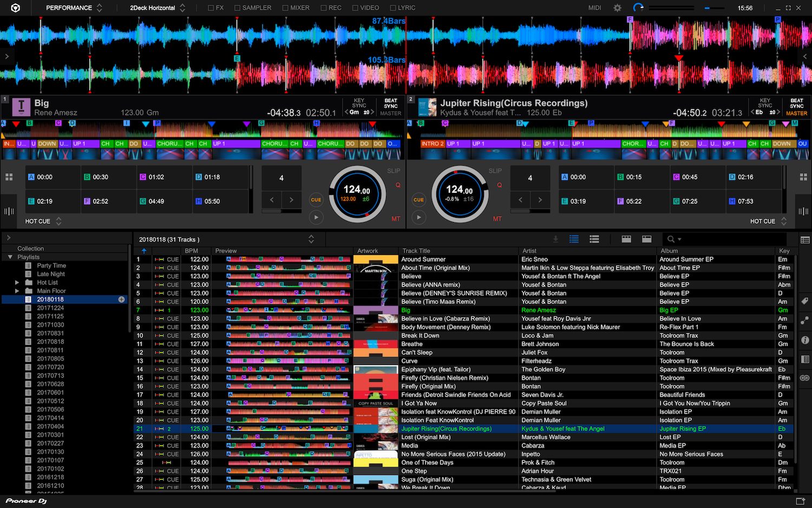Sort by Key column header
812x508 pixels.
(x=784, y=251)
